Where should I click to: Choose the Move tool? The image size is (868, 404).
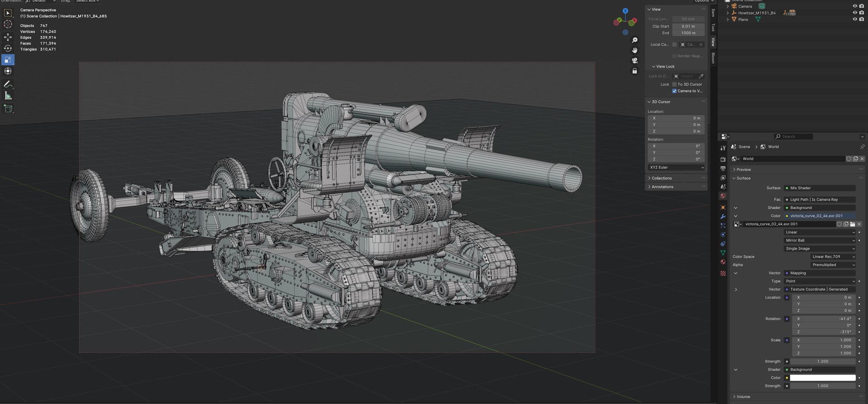click(8, 37)
